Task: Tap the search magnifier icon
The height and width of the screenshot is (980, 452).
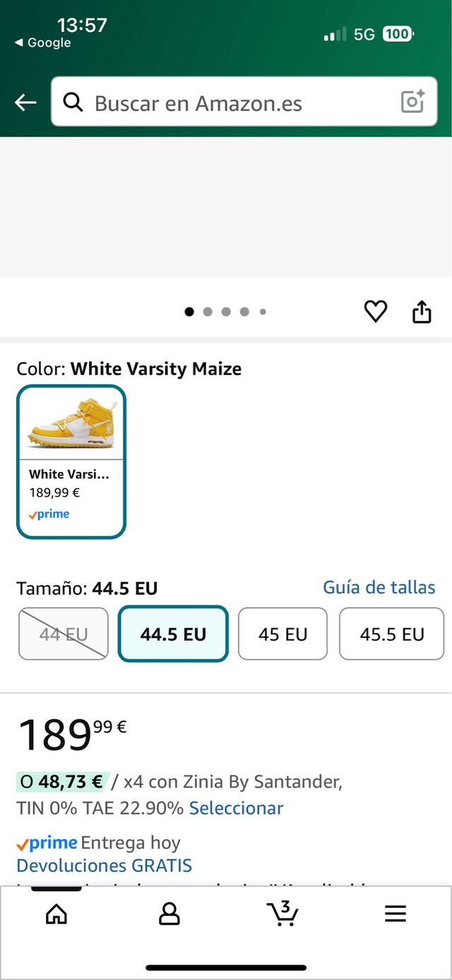Action: pos(73,103)
